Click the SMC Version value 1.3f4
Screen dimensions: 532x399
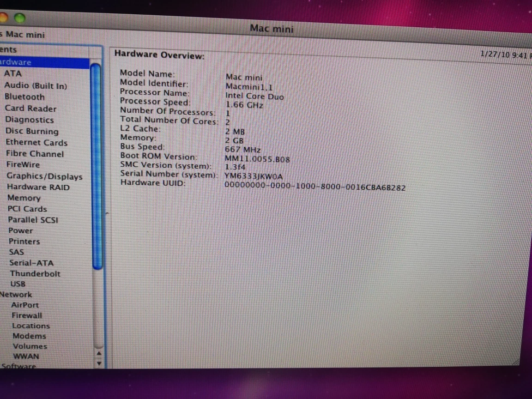point(235,167)
